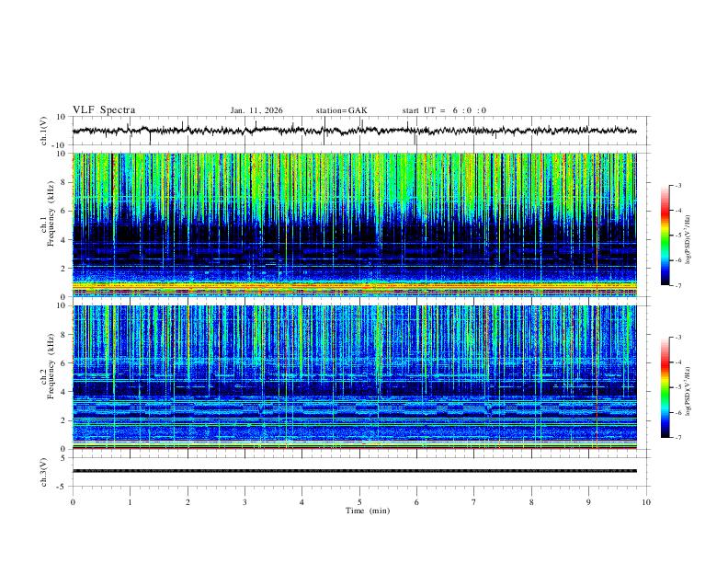Select the "start UT = 6 :0 :0" text
This screenshot has width=728, height=563.
pyautogui.click(x=444, y=110)
